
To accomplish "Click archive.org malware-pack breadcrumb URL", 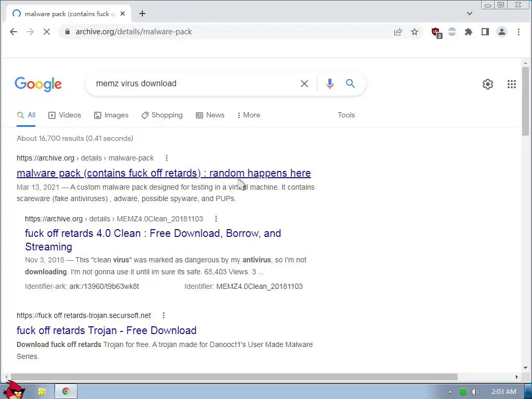I will [85, 158].
